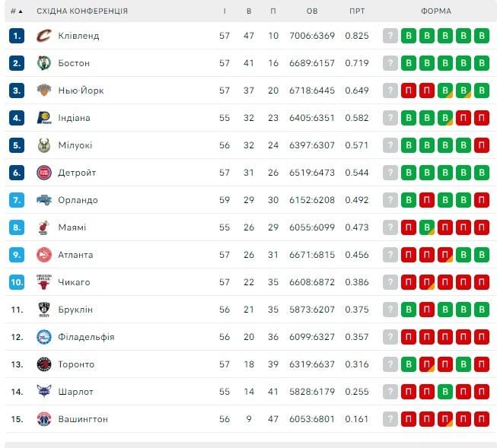
Task: Click the Boston Celtics logo icon
Action: 43,63
